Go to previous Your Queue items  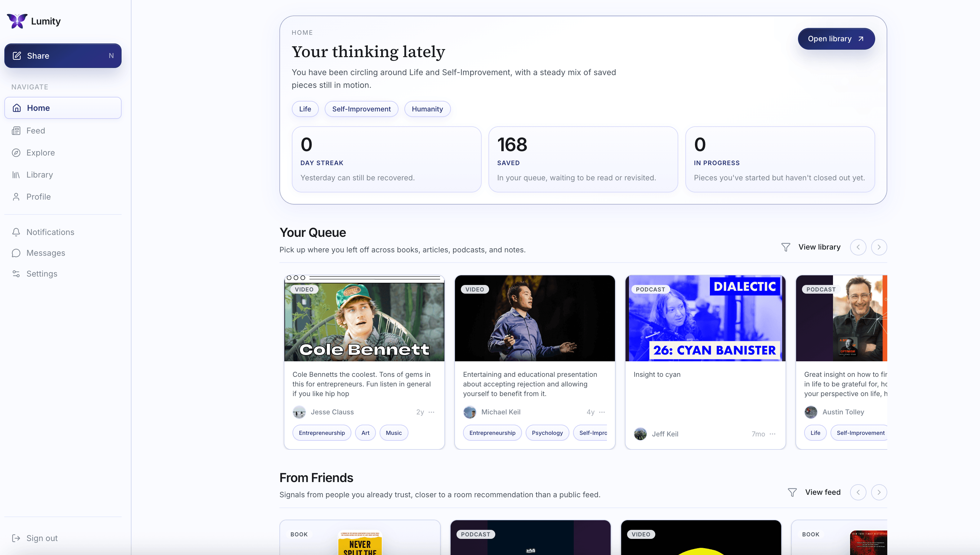click(x=858, y=247)
